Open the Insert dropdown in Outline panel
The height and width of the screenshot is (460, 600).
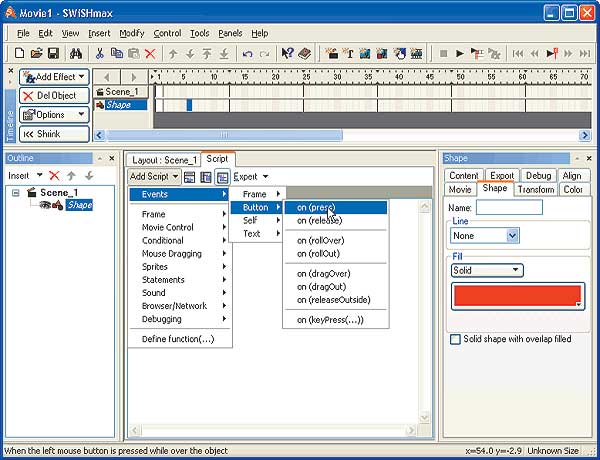(x=25, y=176)
